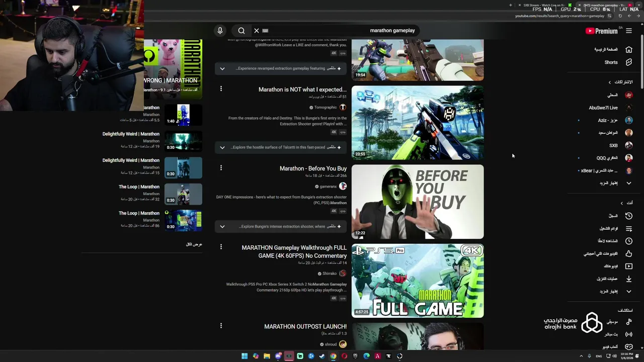644x362 pixels.
Task: Open options menu for MARATHON Gameplay Walkthrough
Action: 221,247
